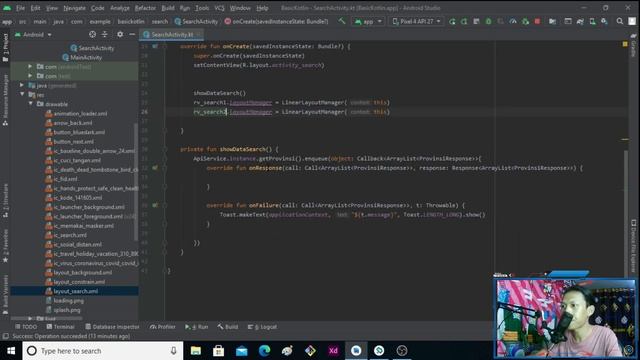Click the Profile app gauge icon

pyautogui.click(x=513, y=21)
